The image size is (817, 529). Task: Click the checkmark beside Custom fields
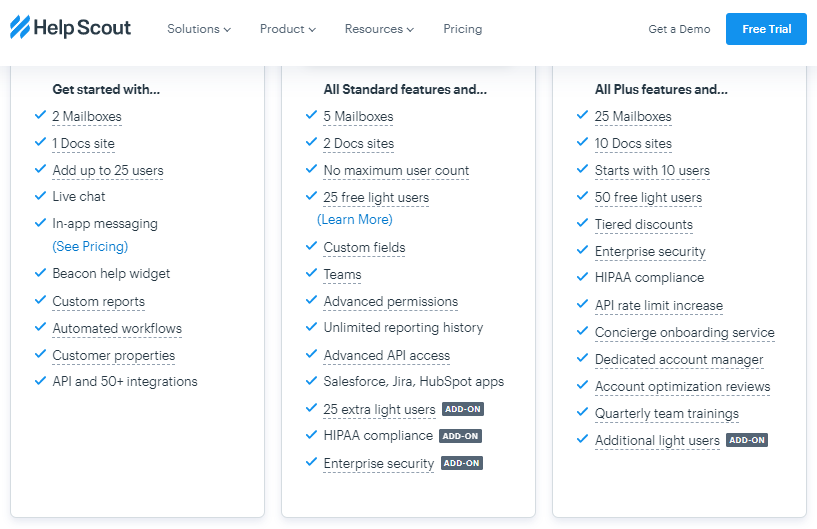click(311, 245)
